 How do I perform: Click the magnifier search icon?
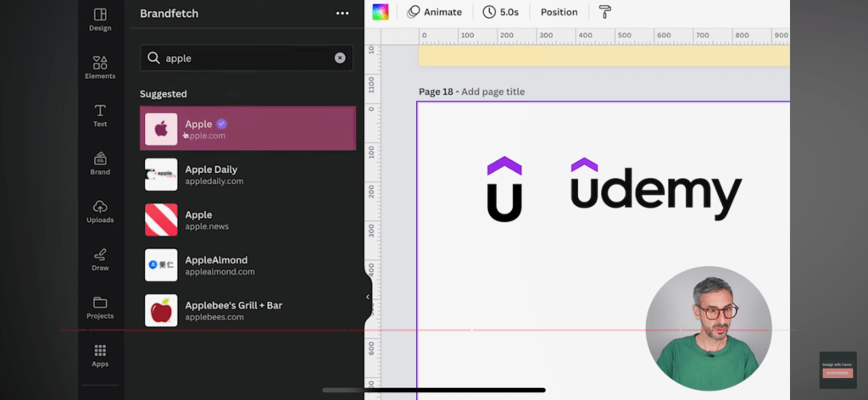click(x=153, y=58)
